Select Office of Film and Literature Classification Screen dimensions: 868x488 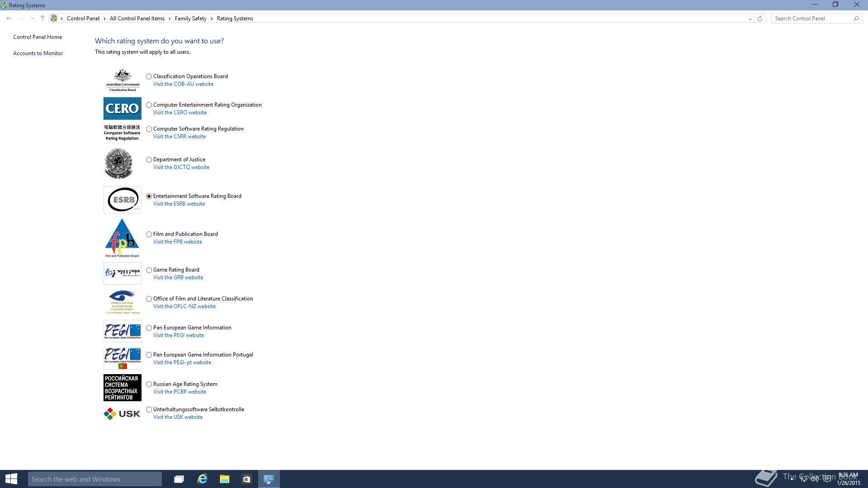pyautogui.click(x=149, y=299)
